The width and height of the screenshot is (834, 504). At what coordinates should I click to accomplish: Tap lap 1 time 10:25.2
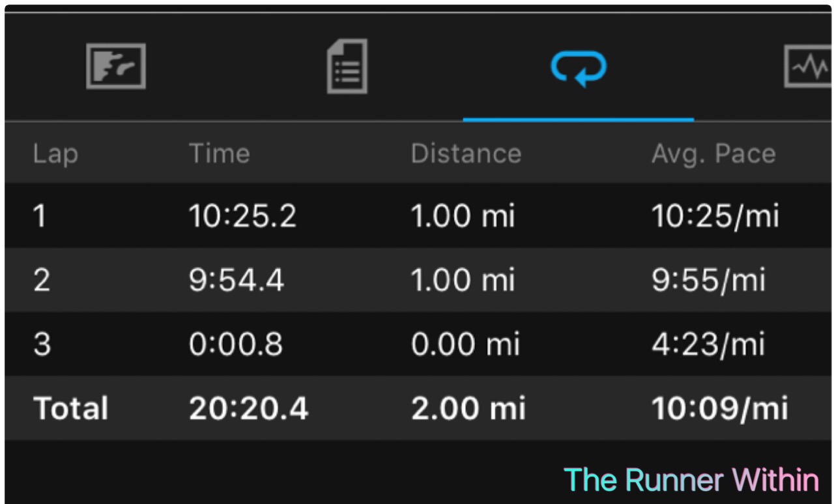pyautogui.click(x=242, y=216)
